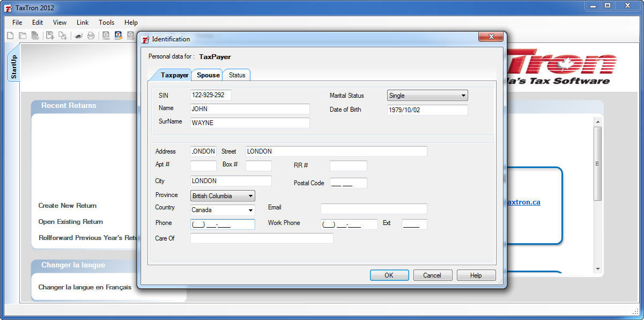Confirm the dialog with OK
This screenshot has width=644, height=320.
point(389,275)
